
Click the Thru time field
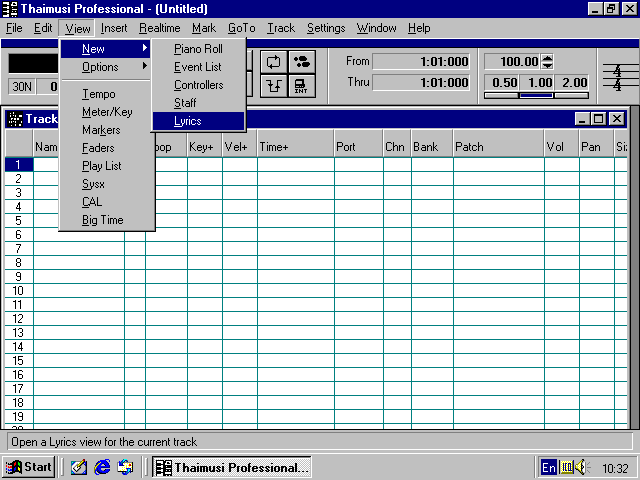[421, 82]
